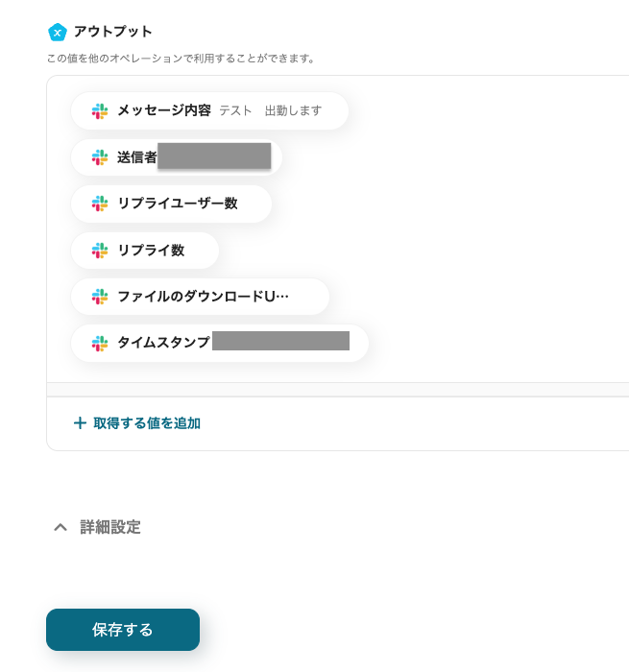Viewport: 629px width, 672px height.
Task: Choose the タイムスタンプ label
Action: coord(163,343)
